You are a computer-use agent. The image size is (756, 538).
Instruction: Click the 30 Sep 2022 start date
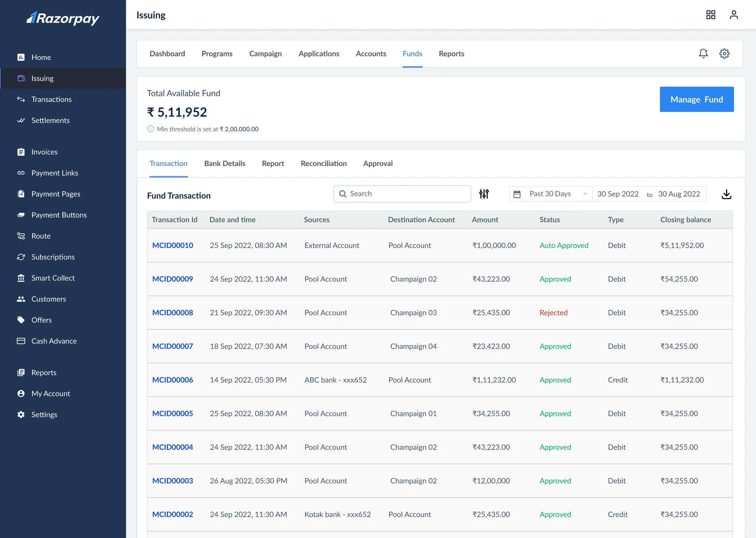[618, 194]
